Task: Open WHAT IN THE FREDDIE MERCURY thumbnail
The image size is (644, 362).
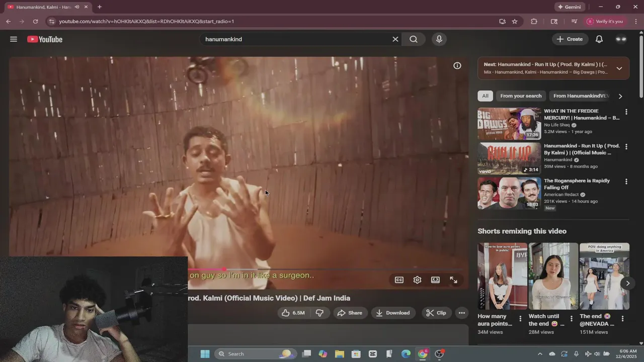Action: (509, 124)
